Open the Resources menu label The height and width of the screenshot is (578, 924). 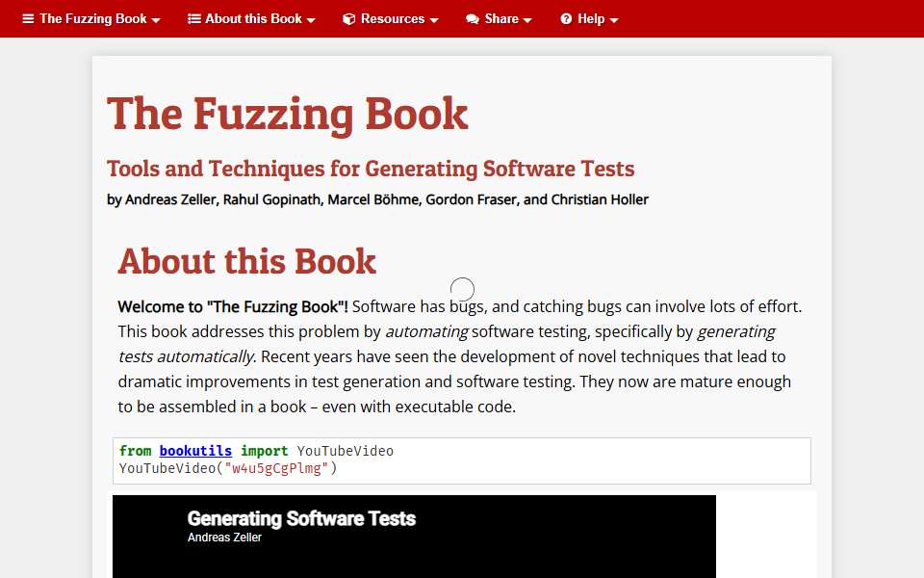(393, 19)
